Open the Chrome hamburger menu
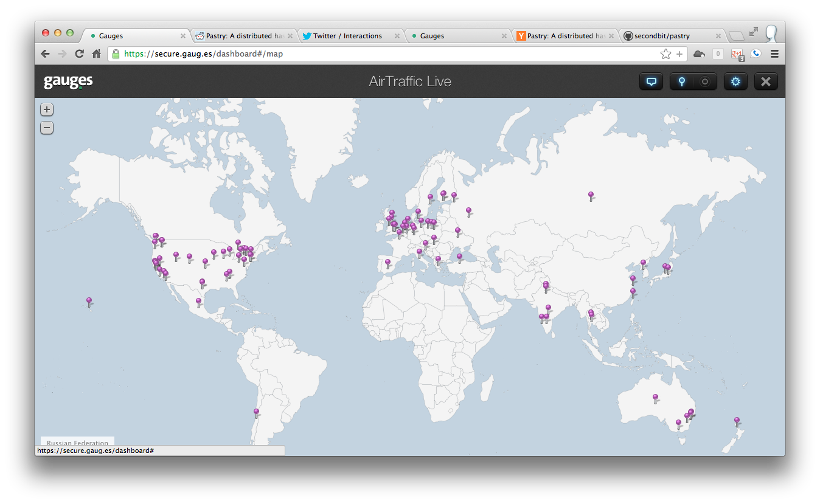The image size is (820, 504). [774, 54]
